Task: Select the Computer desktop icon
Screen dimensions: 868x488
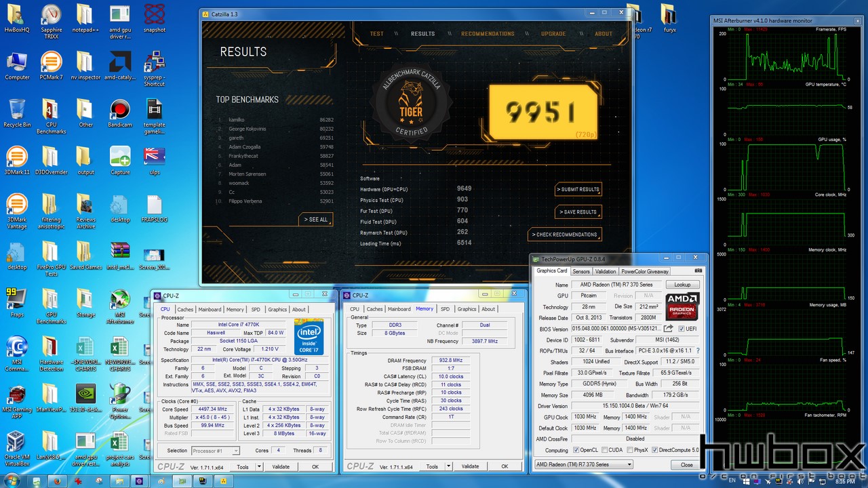Action: click(x=17, y=66)
